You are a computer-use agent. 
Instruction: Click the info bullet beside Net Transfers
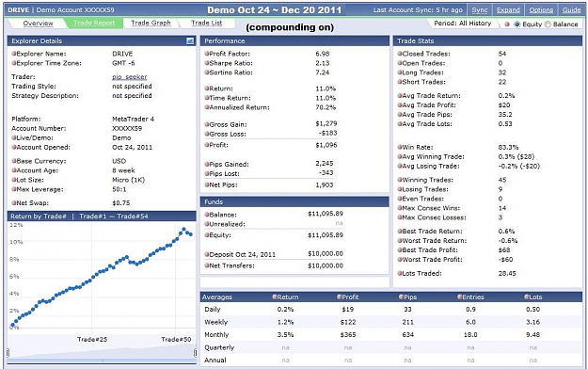[207, 265]
